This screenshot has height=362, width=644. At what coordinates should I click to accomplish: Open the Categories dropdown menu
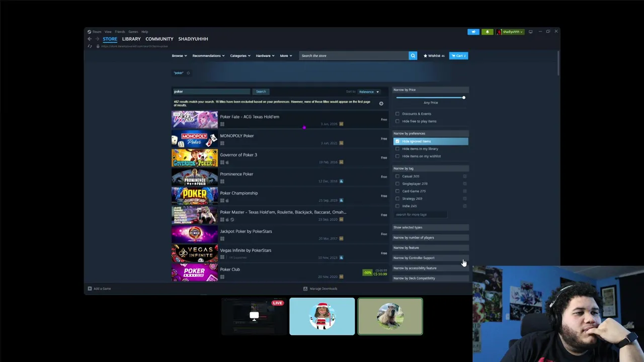(x=240, y=56)
